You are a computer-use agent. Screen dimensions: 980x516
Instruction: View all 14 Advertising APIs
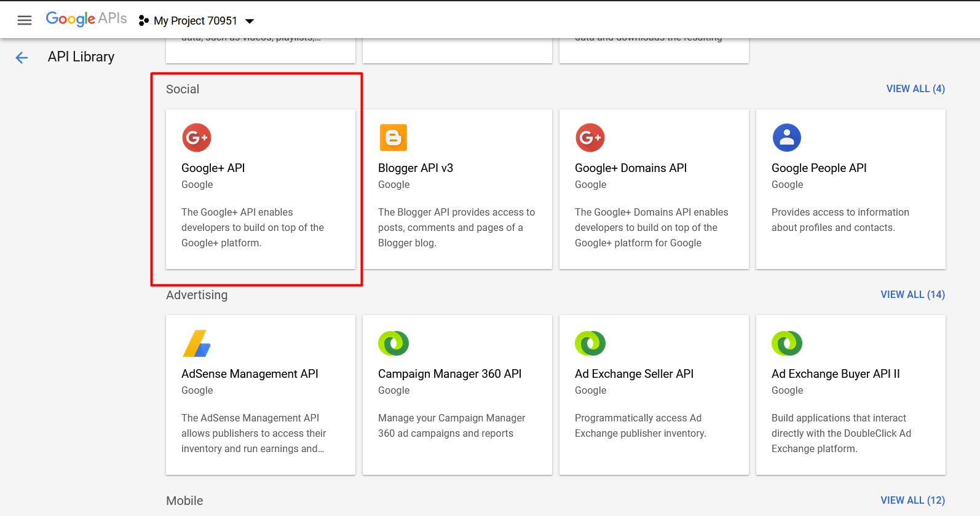(x=912, y=294)
